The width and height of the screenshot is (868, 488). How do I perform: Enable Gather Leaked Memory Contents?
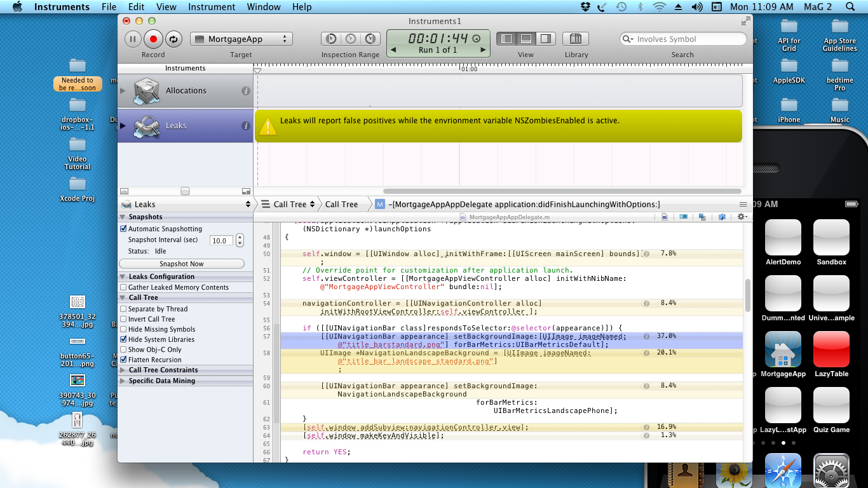pos(123,287)
